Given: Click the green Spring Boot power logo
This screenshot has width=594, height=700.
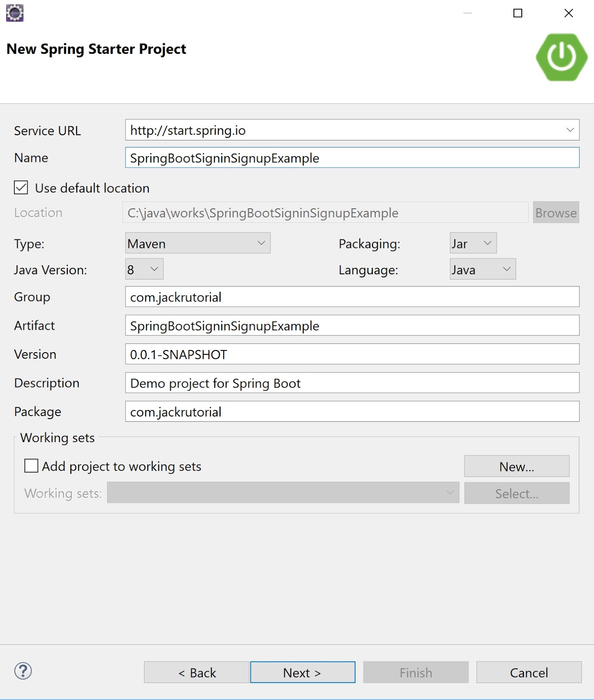Looking at the screenshot, I should click(x=561, y=57).
